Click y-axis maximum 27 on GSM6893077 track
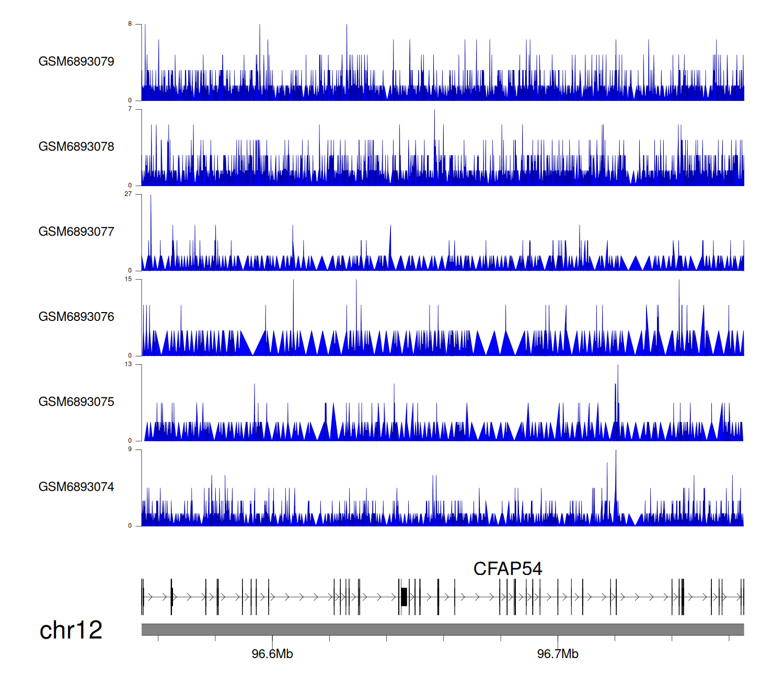Screen dimensions: 784x690 tap(128, 194)
